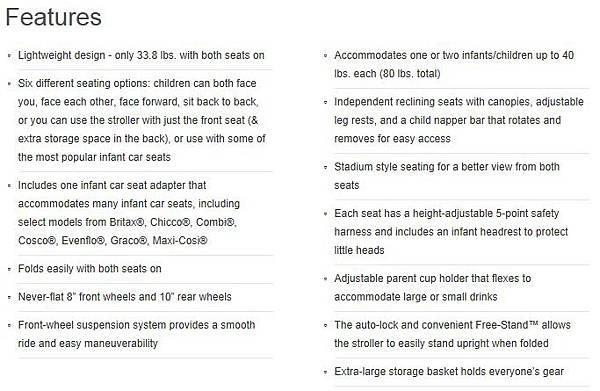Viewport: 600px width, 391px height.
Task: Click the Adjustable parent cup holder text
Action: (433, 288)
